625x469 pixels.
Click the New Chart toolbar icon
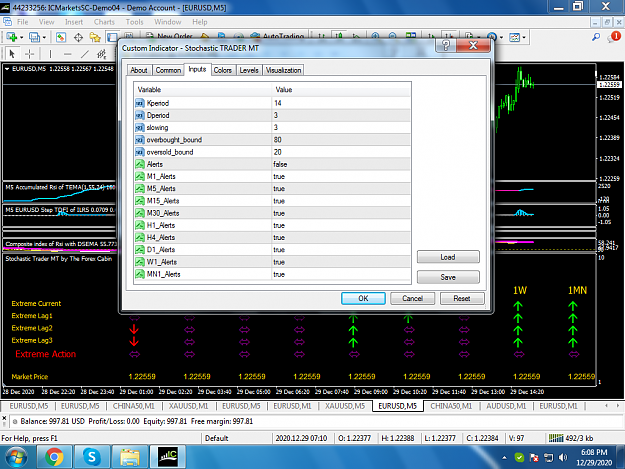(11, 37)
